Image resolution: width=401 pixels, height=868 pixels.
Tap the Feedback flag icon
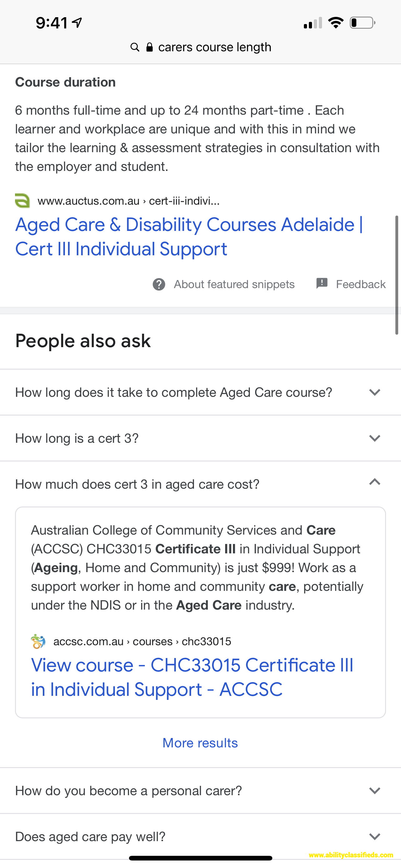[x=322, y=283]
